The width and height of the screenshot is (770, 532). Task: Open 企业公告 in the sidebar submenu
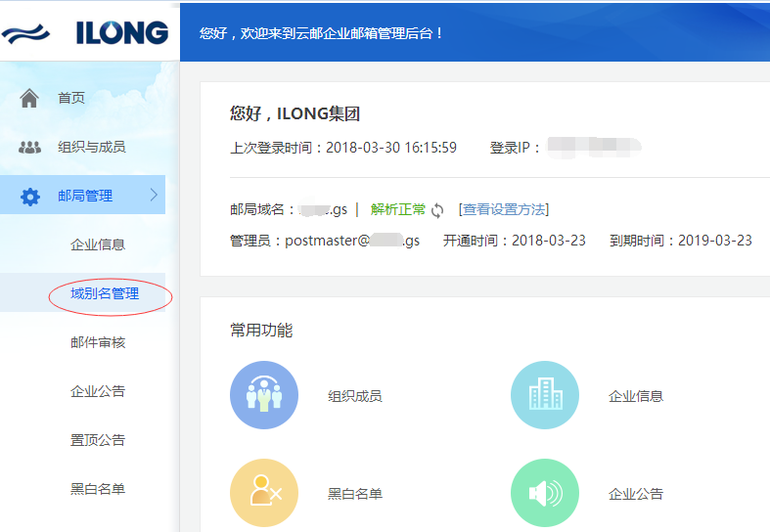(x=98, y=391)
